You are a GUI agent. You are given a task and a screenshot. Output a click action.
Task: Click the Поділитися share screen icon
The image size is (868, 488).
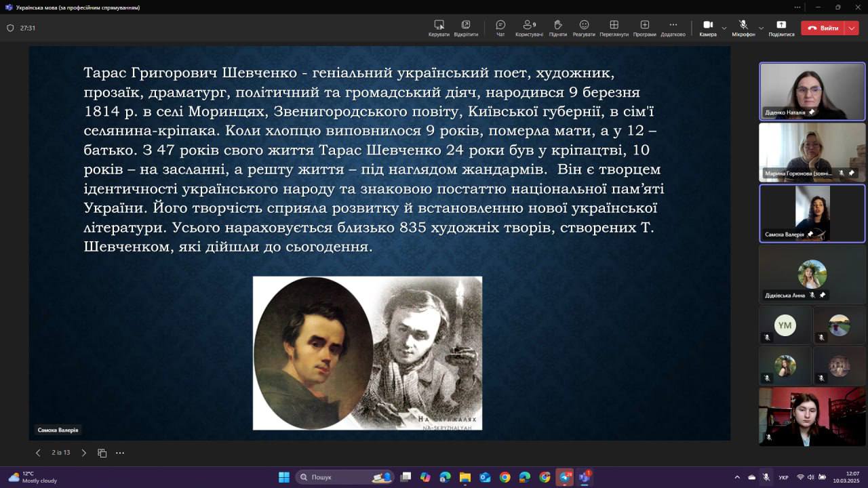[781, 28]
